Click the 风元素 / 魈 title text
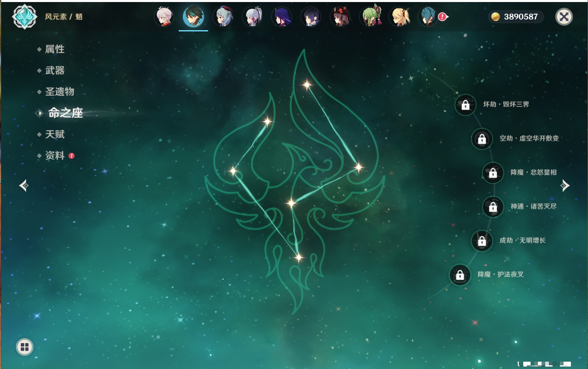The image size is (588, 369). point(64,17)
